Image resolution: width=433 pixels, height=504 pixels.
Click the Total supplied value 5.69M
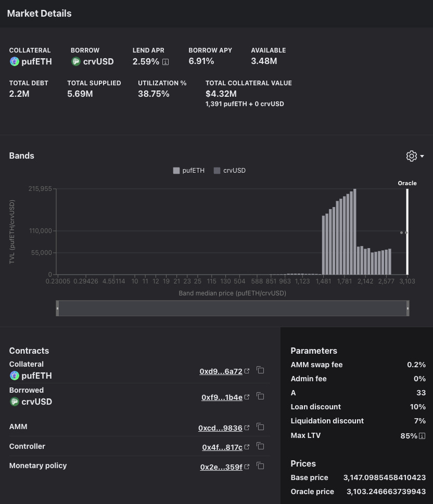80,94
